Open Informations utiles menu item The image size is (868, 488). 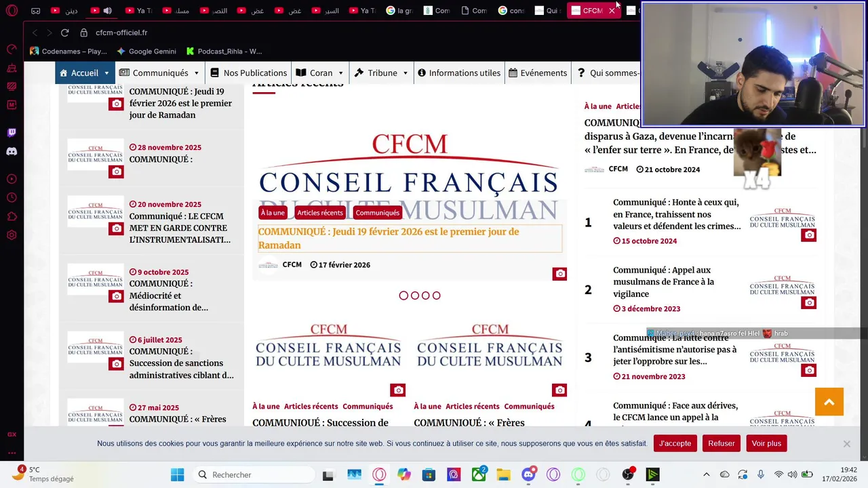[459, 73]
